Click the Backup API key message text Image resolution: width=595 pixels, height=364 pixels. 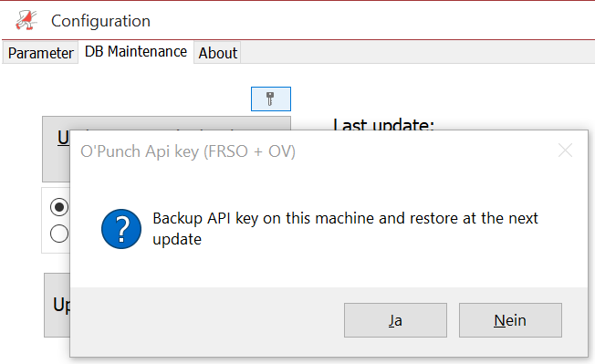point(345,229)
